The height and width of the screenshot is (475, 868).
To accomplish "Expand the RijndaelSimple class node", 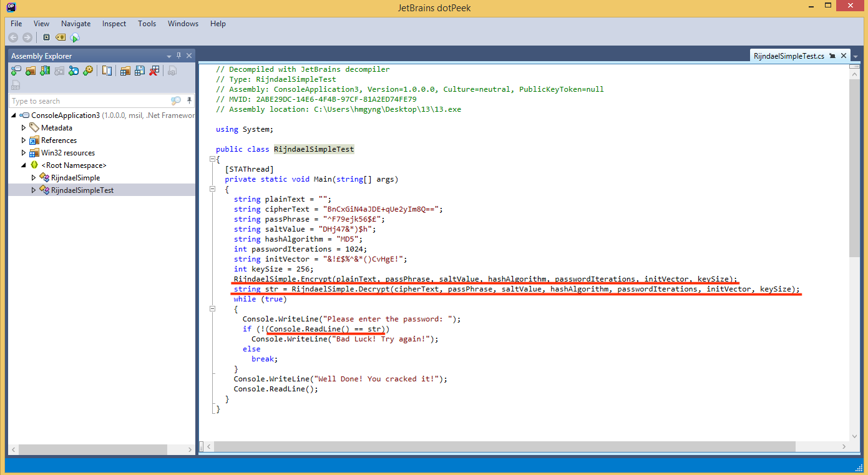I will [x=34, y=178].
